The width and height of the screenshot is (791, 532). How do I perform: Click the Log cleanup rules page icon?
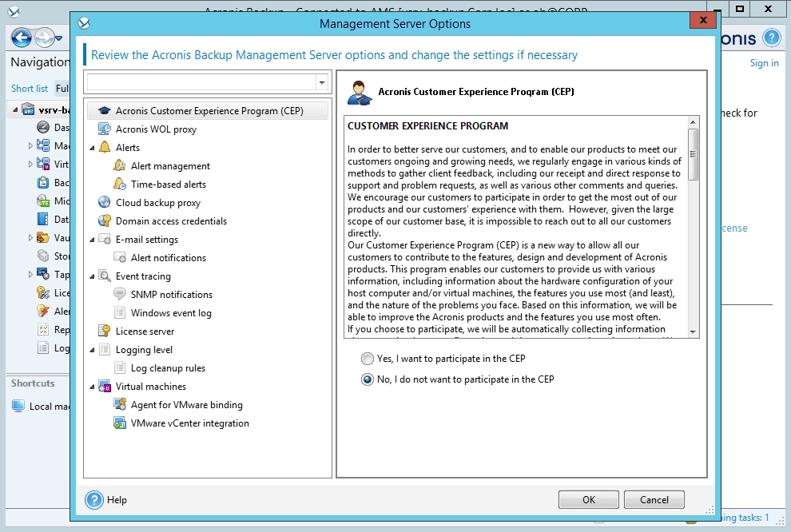pyautogui.click(x=120, y=367)
